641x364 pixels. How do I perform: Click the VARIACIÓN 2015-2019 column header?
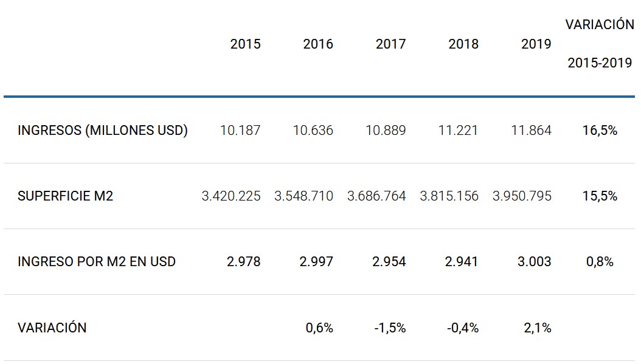pos(600,44)
